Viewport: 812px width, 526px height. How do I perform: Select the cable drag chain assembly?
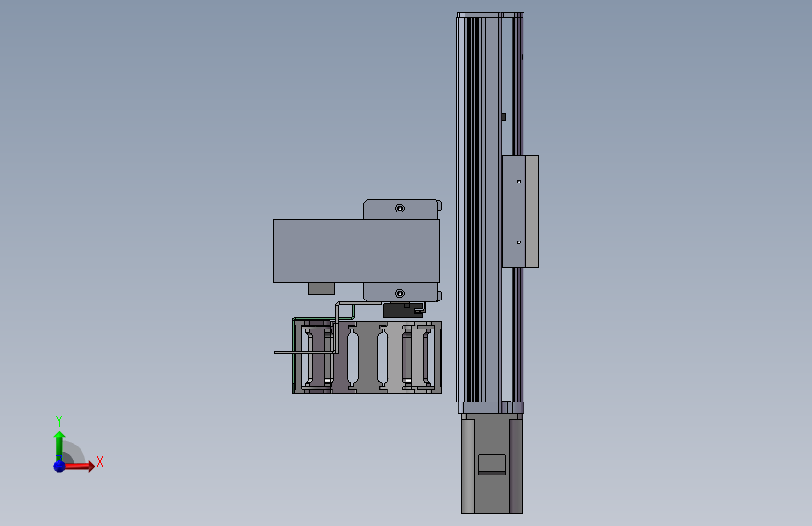367,358
